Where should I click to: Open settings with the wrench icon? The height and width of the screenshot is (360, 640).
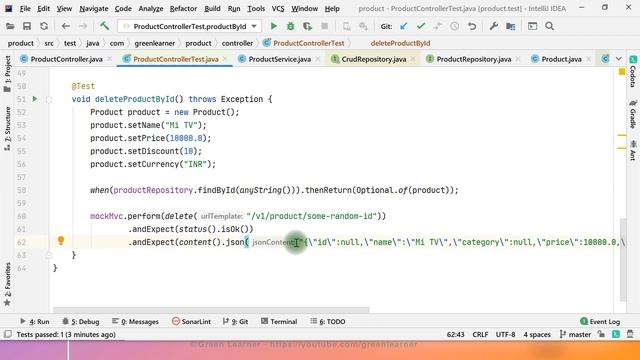pyautogui.click(x=493, y=27)
